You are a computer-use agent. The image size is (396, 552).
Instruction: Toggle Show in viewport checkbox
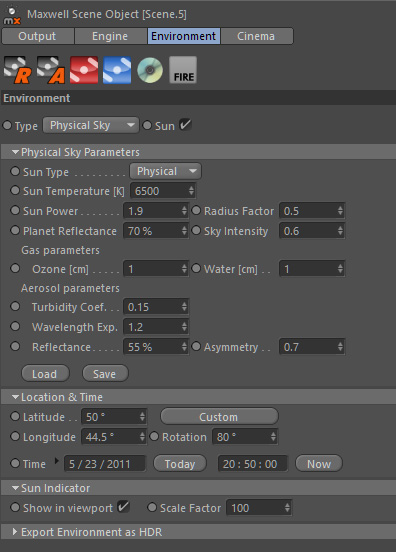click(124, 507)
